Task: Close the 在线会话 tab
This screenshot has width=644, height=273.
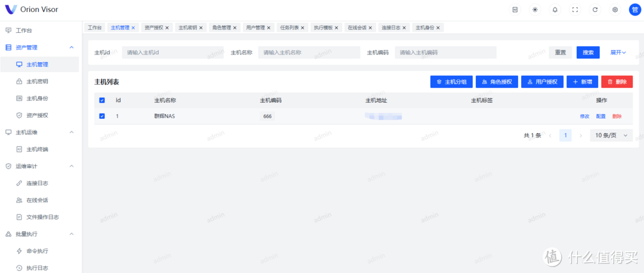Action: point(370,27)
